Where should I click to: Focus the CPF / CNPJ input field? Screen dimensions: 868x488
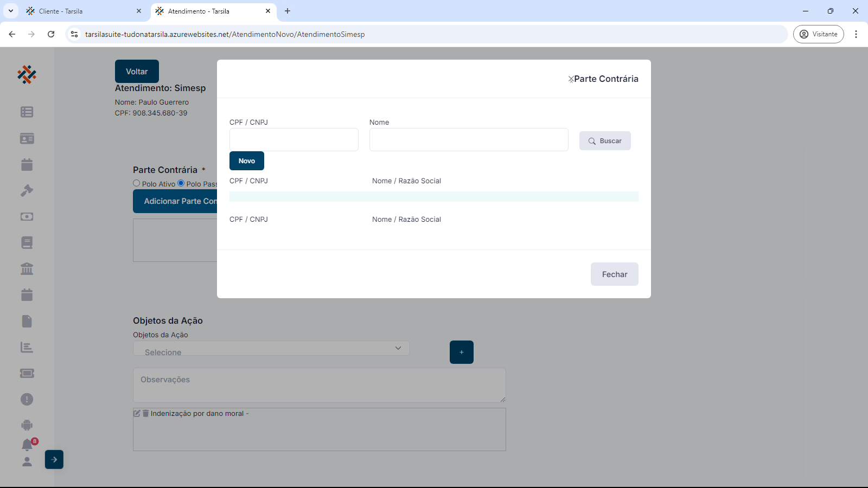pos(293,140)
